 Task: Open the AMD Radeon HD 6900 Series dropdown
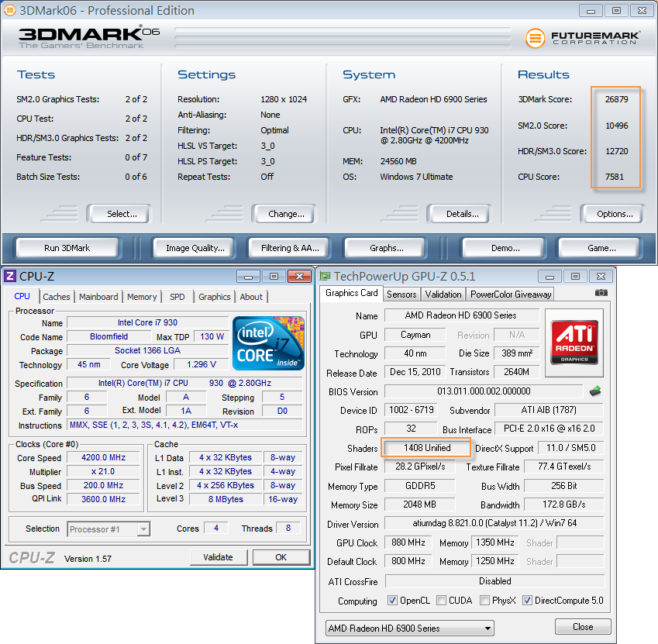pyautogui.click(x=409, y=628)
